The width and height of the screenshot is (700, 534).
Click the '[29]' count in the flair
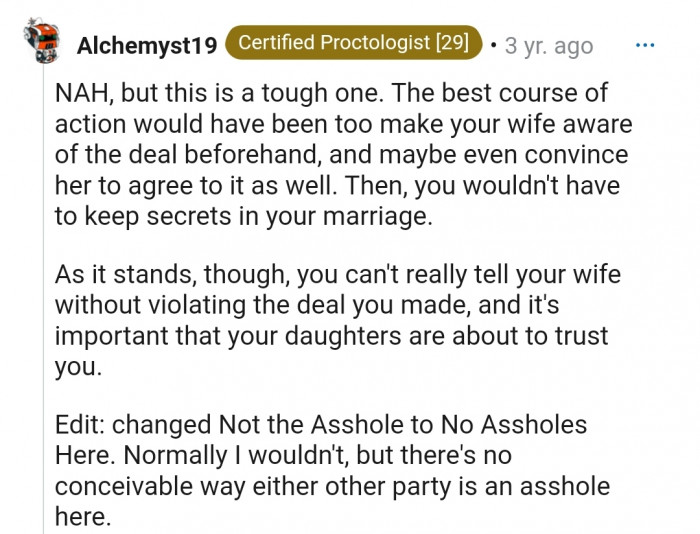[451, 44]
